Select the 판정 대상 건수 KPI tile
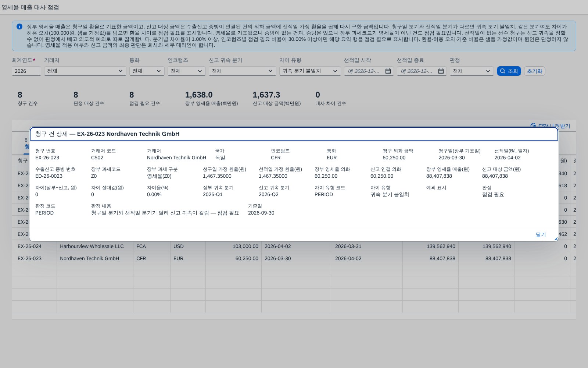Screen dimensions: 588x368 tap(89, 98)
